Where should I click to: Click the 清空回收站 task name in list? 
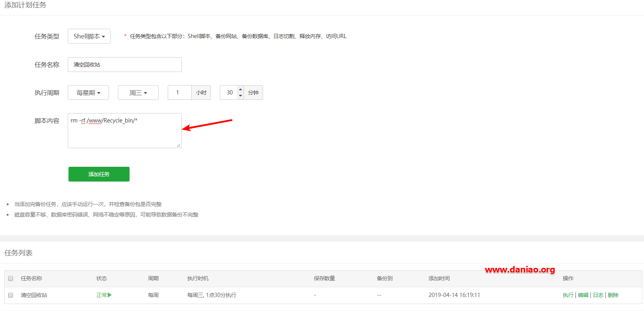click(x=34, y=295)
